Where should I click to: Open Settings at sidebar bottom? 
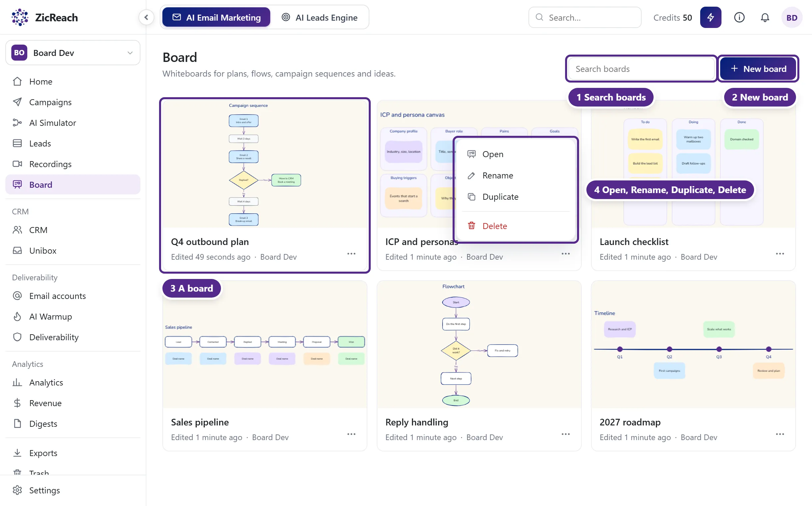click(x=73, y=490)
